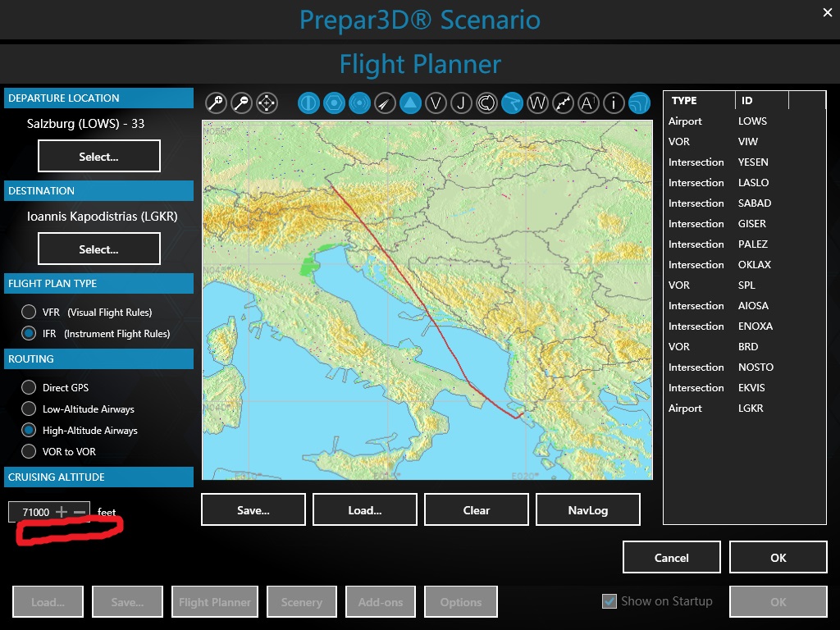Select IFR flight plan type
This screenshot has height=630, width=840.
coord(29,333)
